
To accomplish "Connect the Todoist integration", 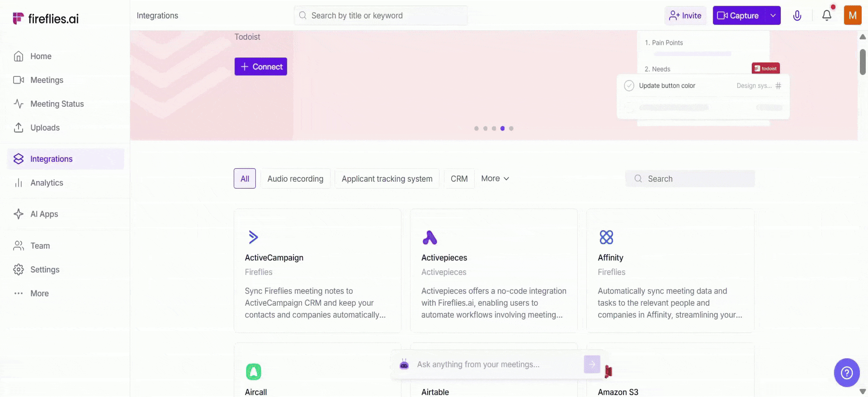I will tap(261, 66).
